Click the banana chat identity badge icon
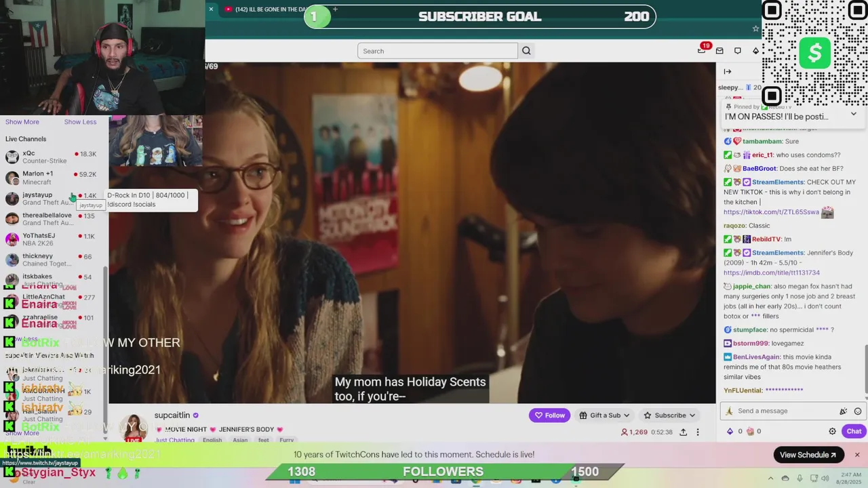Image resolution: width=868 pixels, height=488 pixels. click(729, 411)
